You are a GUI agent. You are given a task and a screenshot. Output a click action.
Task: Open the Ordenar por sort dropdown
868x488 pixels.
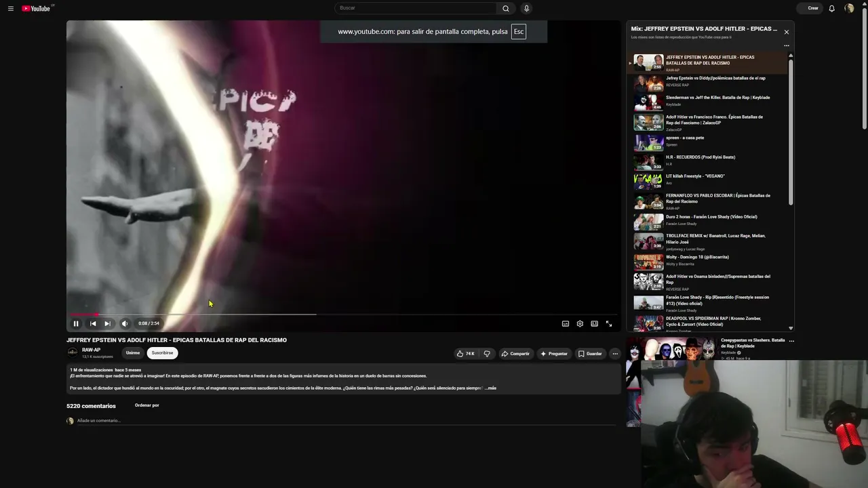point(146,405)
